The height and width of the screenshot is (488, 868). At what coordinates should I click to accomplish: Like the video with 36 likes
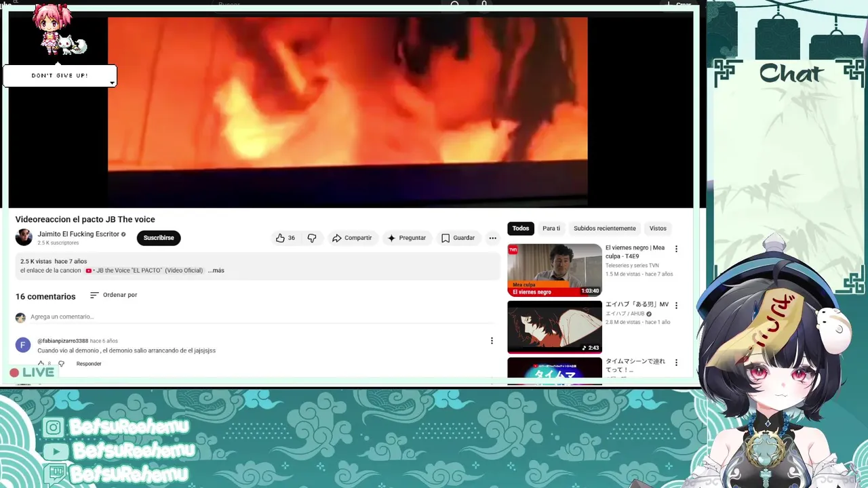pyautogui.click(x=285, y=238)
